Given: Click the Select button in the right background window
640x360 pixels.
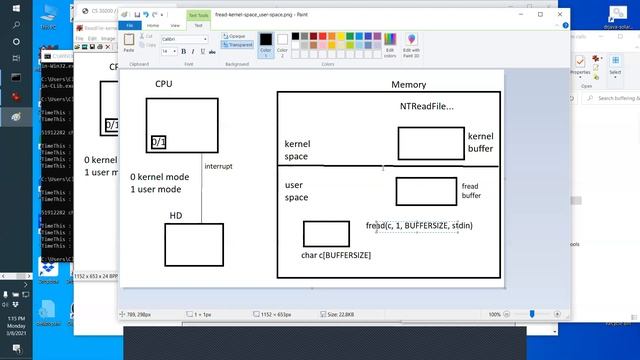Looking at the screenshot, I should tap(615, 66).
